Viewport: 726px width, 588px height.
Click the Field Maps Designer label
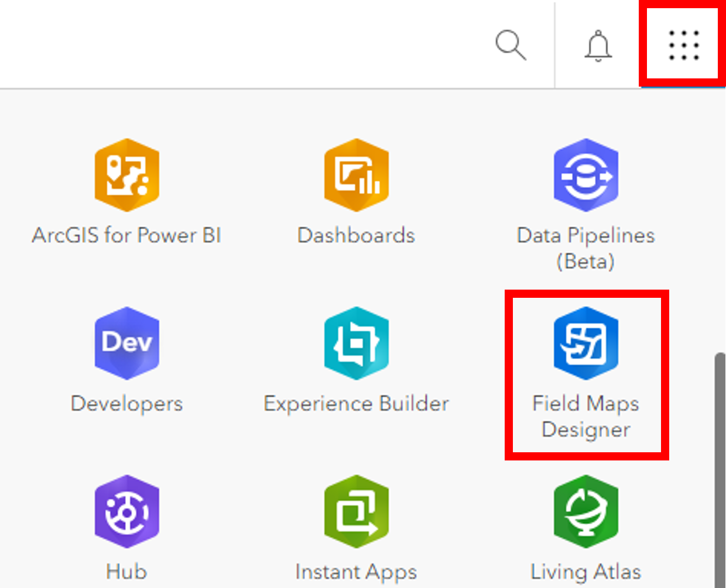coord(585,417)
